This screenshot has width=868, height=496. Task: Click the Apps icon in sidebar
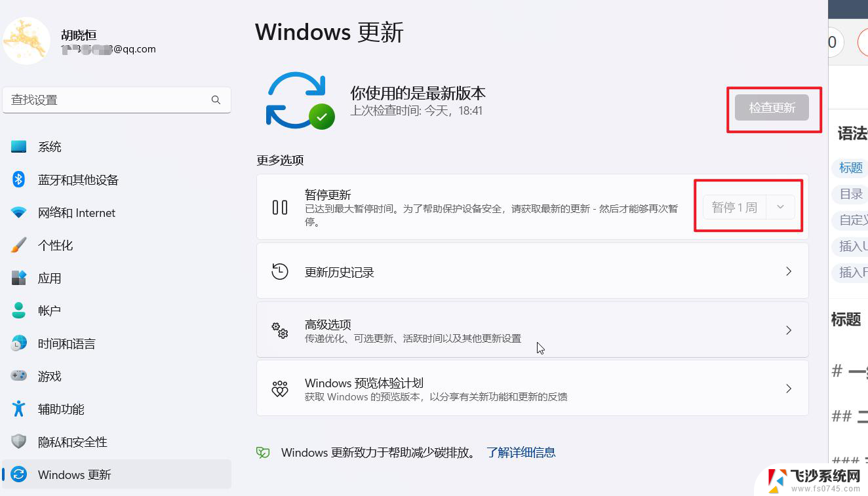18,278
